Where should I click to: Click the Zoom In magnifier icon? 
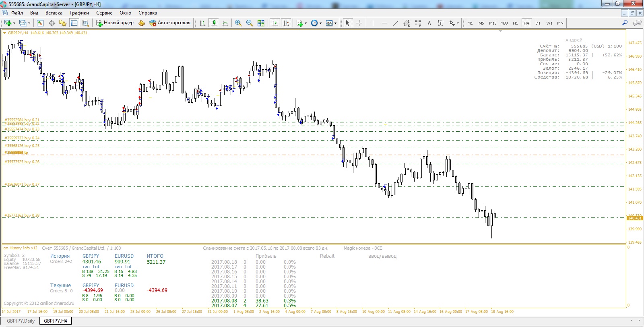point(238,23)
